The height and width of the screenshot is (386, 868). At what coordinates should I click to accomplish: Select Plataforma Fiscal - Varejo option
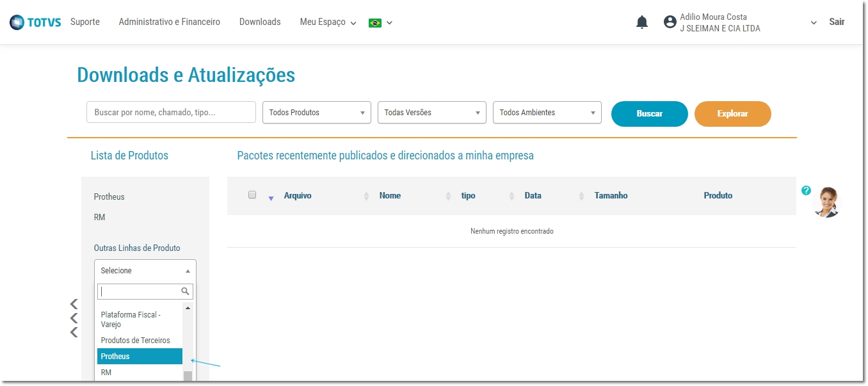(140, 319)
